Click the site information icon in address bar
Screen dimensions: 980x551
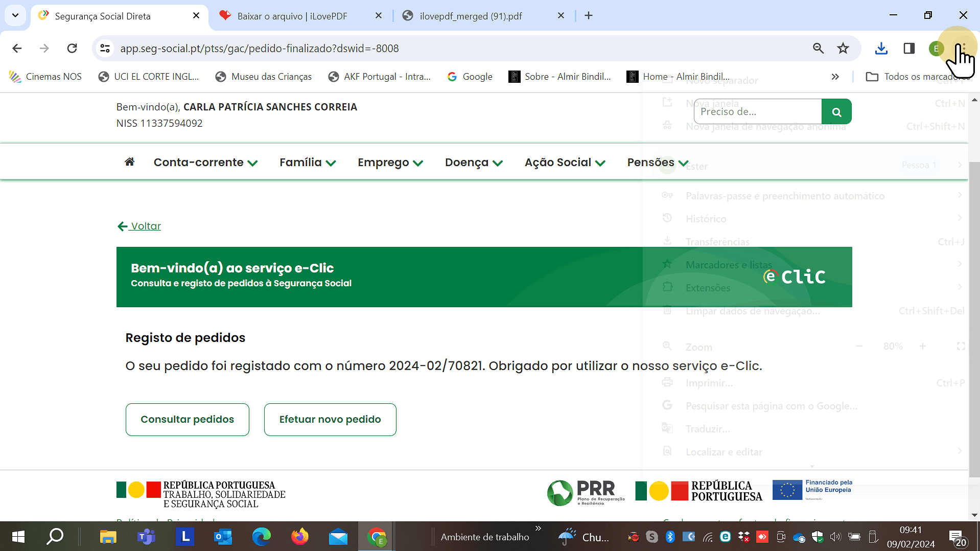tap(105, 49)
